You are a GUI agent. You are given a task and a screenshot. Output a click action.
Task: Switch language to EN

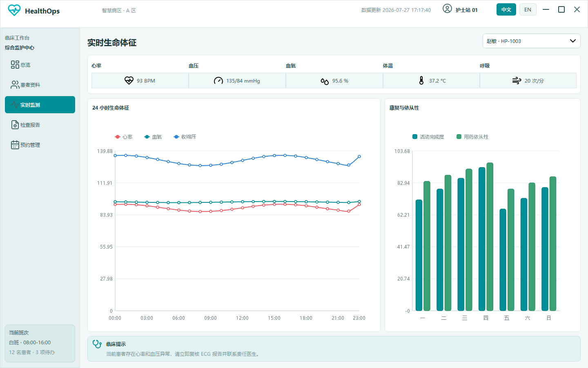(528, 9)
